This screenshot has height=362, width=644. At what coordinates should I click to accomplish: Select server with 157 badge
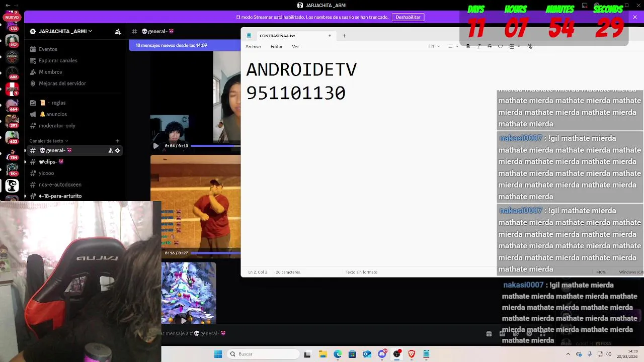(12, 40)
